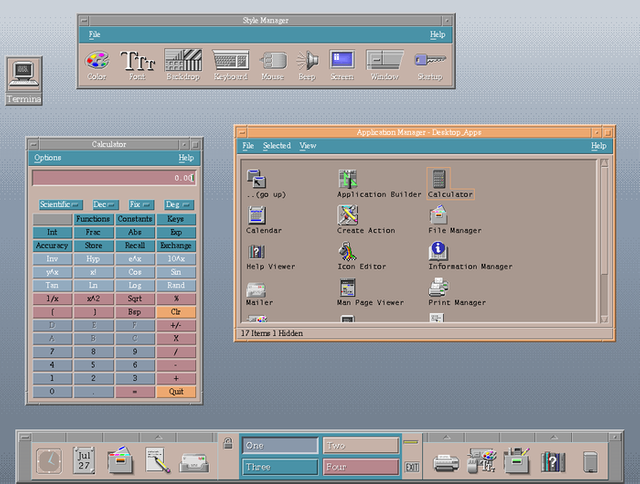The height and width of the screenshot is (484, 640).
Task: Click the Clr button in Calculator
Action: [x=176, y=312]
